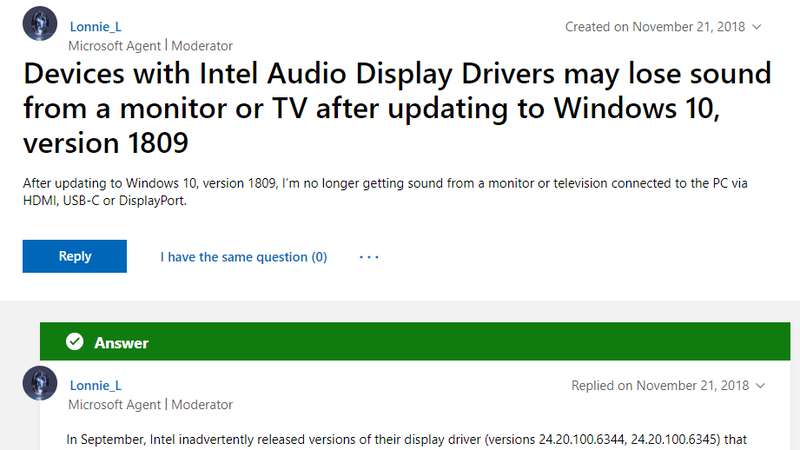Click the answer author's profile avatar

point(38,386)
